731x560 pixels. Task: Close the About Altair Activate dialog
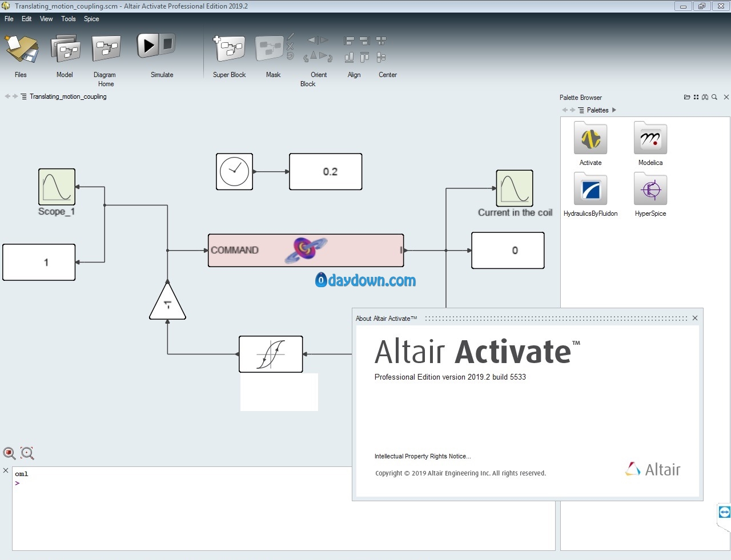coord(695,318)
